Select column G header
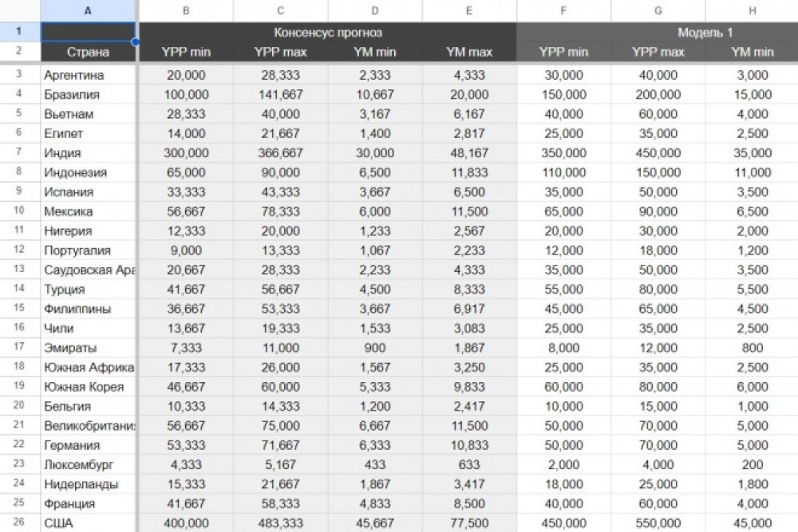 pos(658,10)
